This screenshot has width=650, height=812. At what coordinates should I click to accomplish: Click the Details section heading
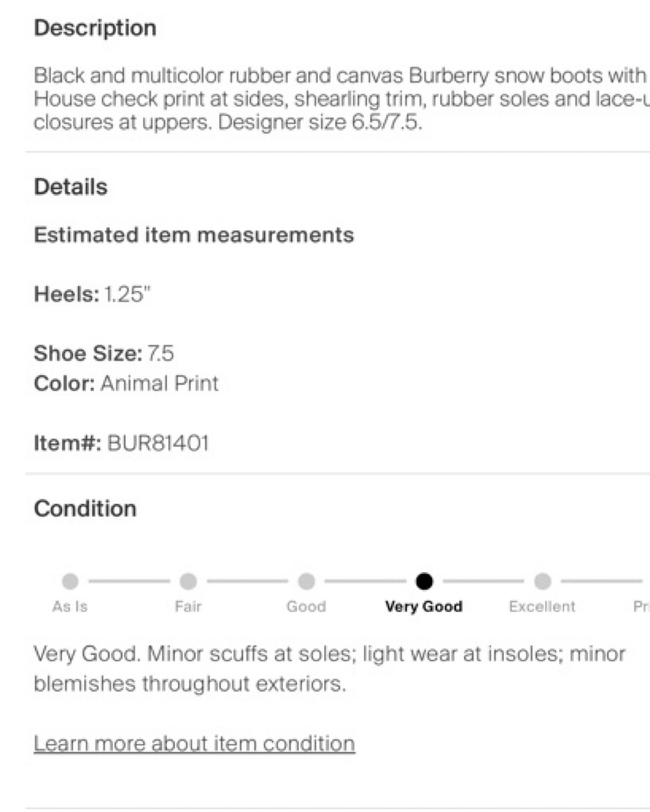click(x=71, y=187)
